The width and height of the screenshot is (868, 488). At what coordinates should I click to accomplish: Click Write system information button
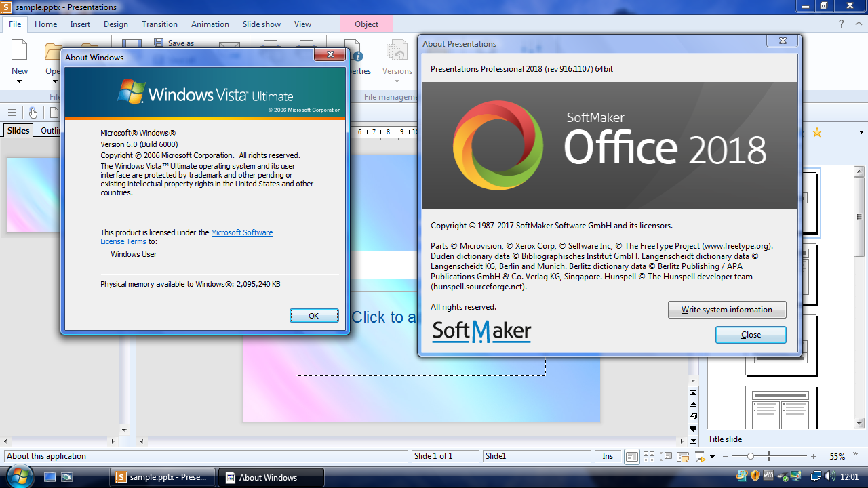coord(727,310)
